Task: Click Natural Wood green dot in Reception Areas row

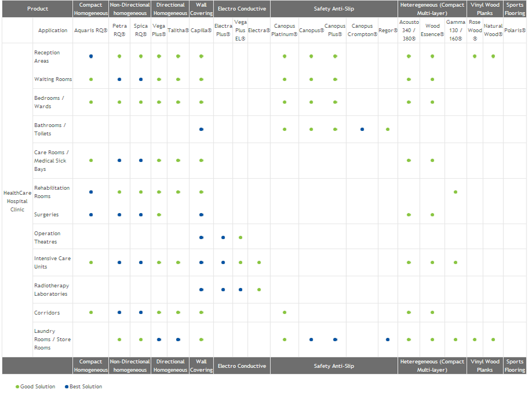Action: [x=493, y=57]
